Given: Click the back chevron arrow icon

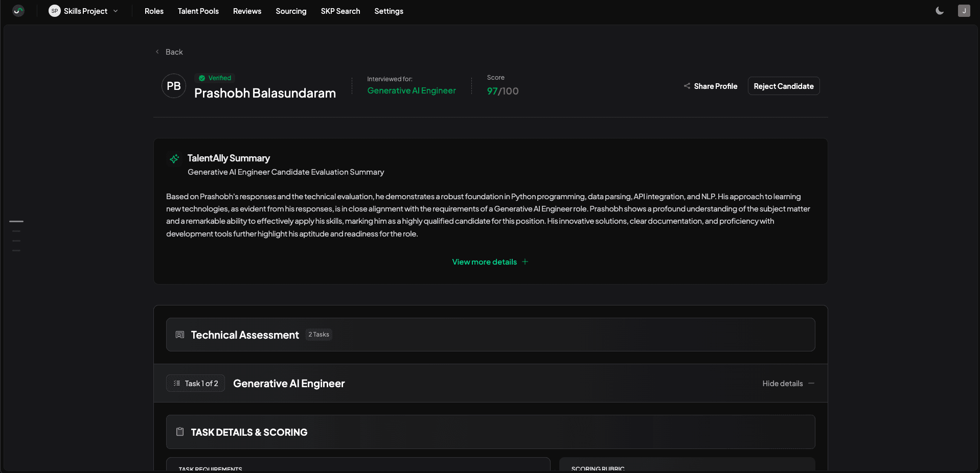Looking at the screenshot, I should click(157, 52).
